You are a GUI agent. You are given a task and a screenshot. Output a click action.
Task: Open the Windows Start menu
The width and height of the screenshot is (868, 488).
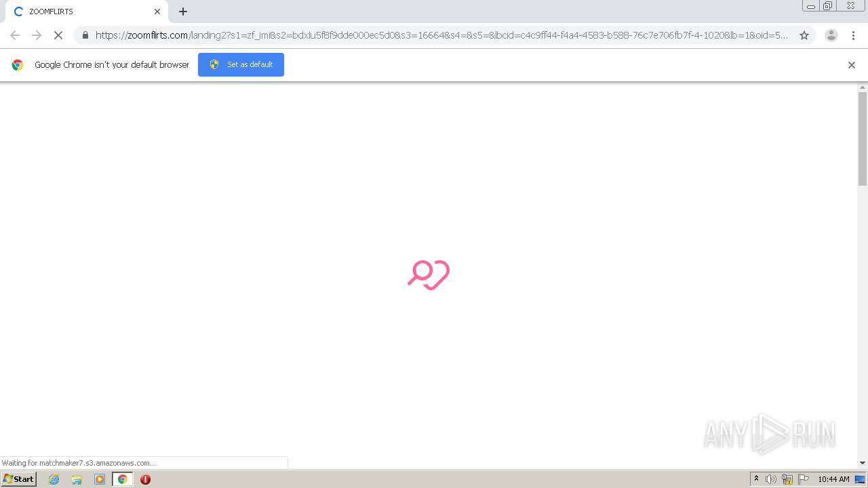tap(18, 479)
